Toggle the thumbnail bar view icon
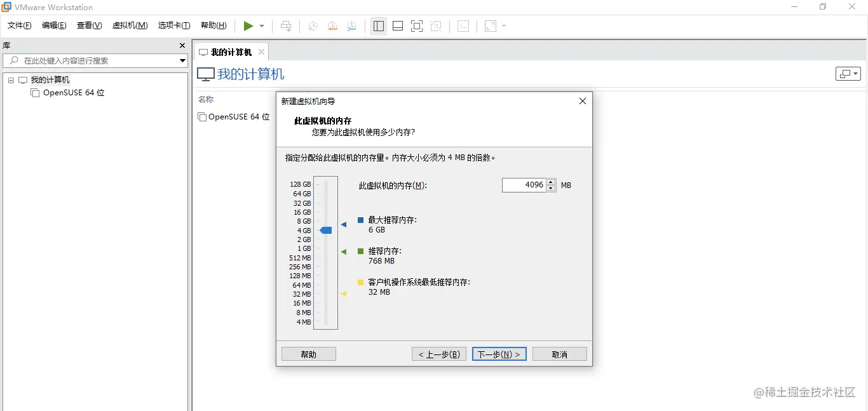Image resolution: width=868 pixels, height=411 pixels. click(x=398, y=26)
